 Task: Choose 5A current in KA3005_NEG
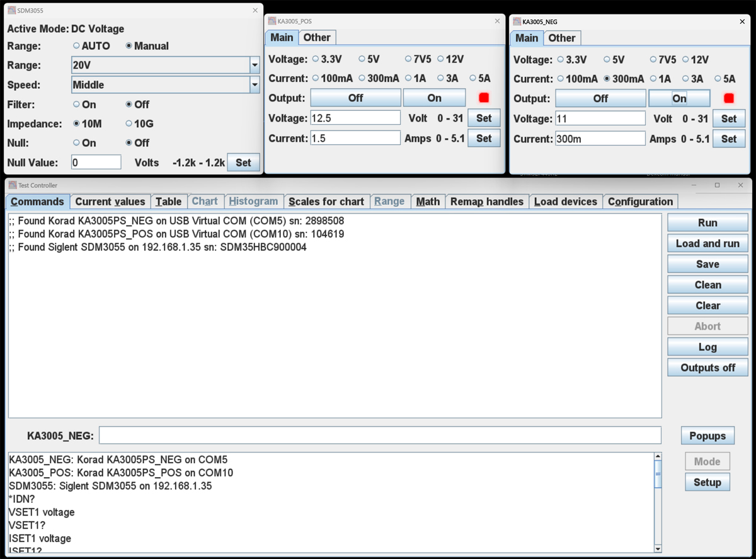coord(725,79)
